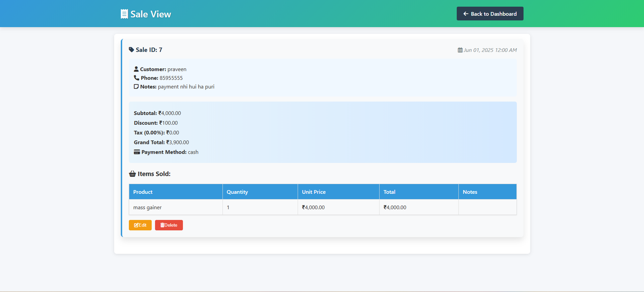The image size is (644, 292).
Task: Go back using the Back to Dashboard button
Action: point(490,14)
